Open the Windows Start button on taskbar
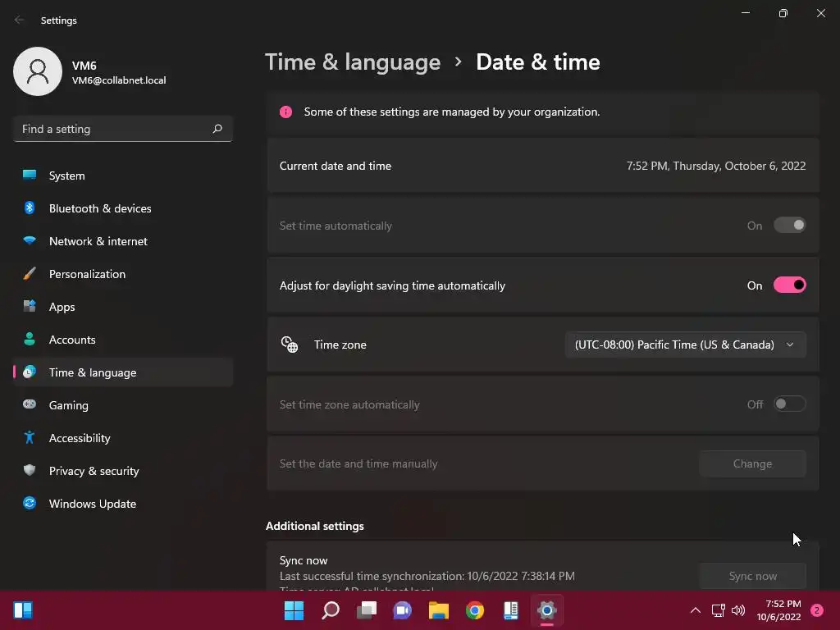Screen dimensions: 840x630 [x=294, y=610]
